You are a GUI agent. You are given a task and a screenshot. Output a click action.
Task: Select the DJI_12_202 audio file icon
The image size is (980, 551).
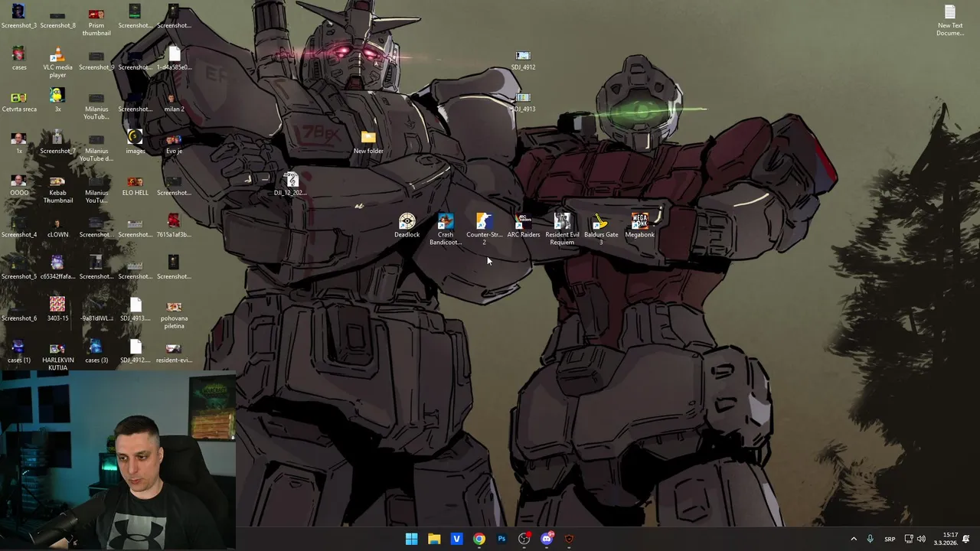pos(291,184)
